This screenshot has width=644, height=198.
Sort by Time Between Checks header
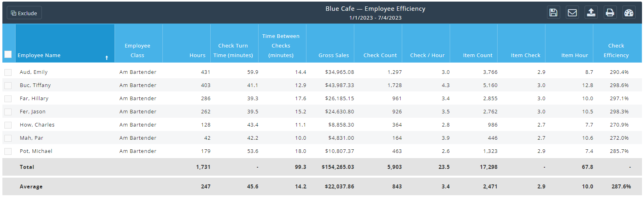tap(281, 46)
